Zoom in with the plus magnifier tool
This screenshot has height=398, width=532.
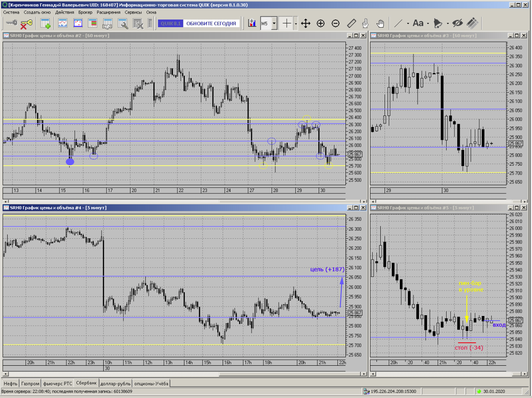(321, 23)
